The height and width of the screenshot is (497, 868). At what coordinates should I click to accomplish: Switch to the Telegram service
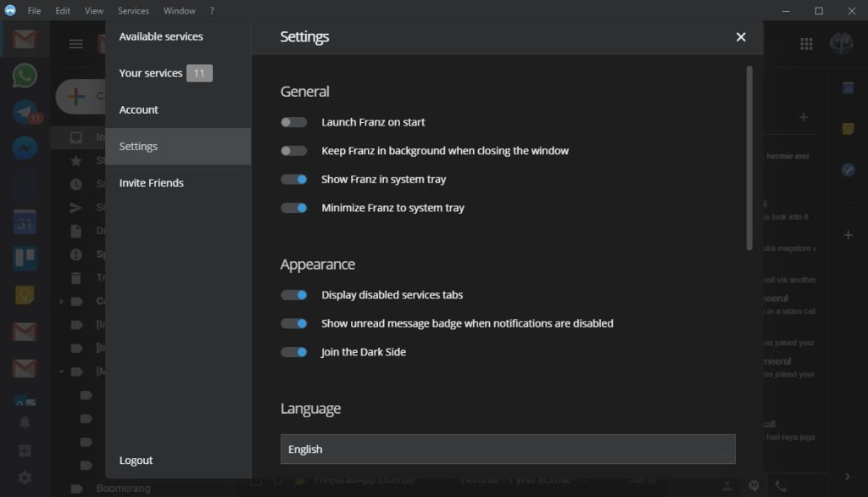tap(25, 113)
